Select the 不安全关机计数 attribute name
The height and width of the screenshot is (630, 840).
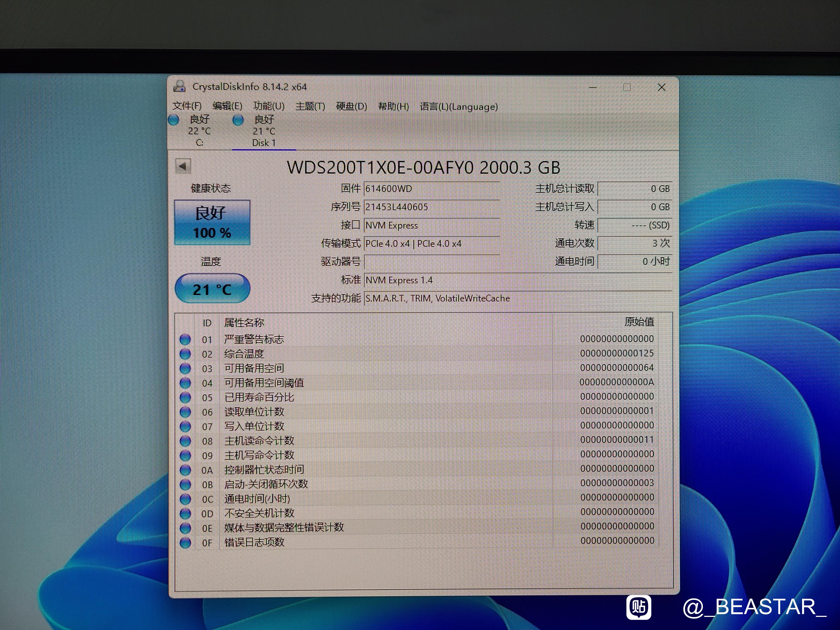tap(259, 513)
